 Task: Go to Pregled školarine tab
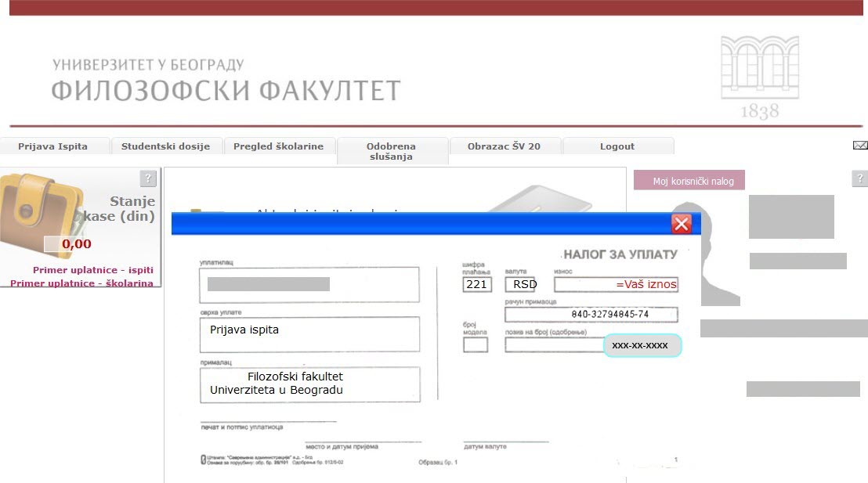(278, 146)
